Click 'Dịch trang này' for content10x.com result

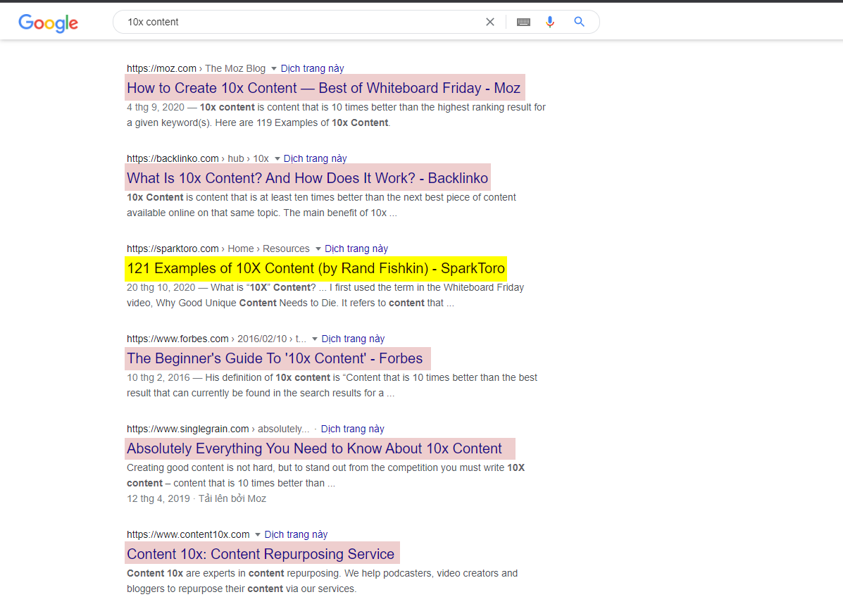click(296, 534)
